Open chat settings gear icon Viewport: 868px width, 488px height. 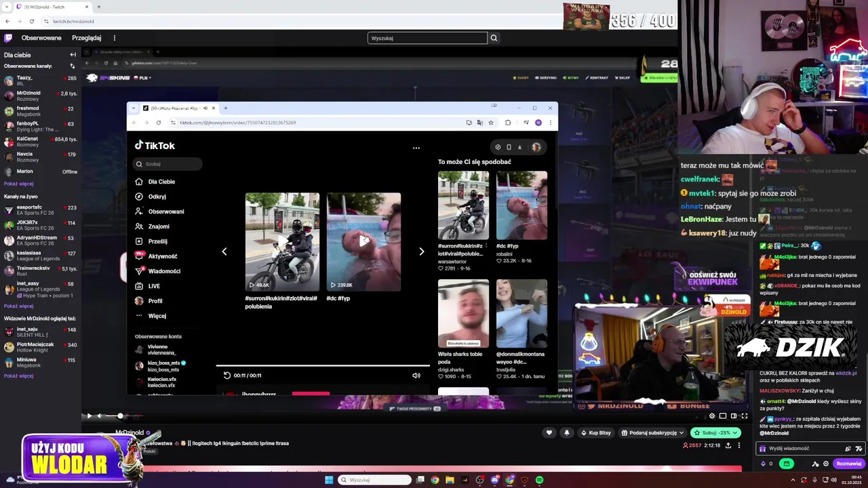coord(826,464)
